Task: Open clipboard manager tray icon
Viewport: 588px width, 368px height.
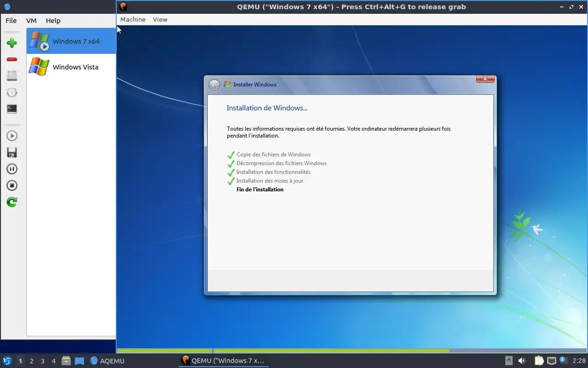Action: [x=538, y=361]
